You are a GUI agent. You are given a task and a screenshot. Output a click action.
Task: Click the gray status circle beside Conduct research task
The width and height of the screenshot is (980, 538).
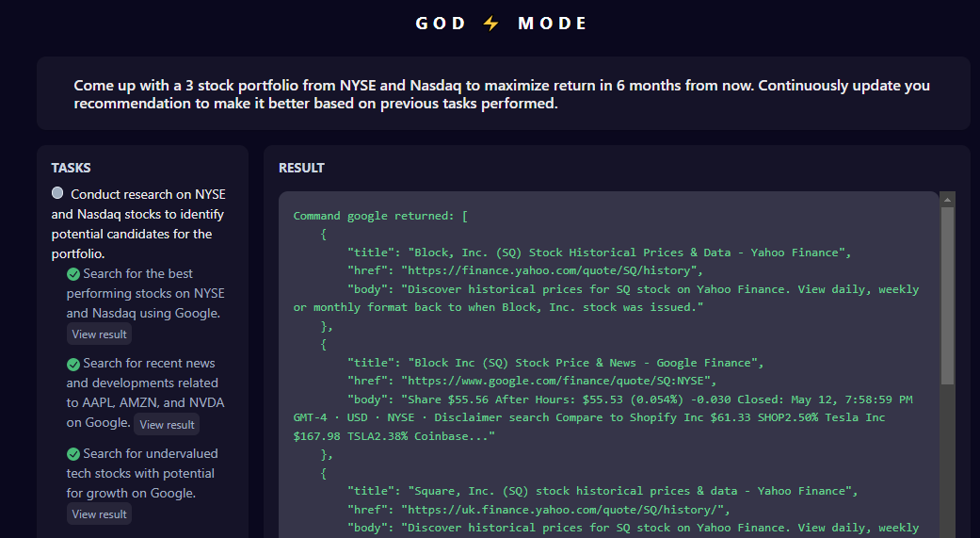tap(57, 193)
